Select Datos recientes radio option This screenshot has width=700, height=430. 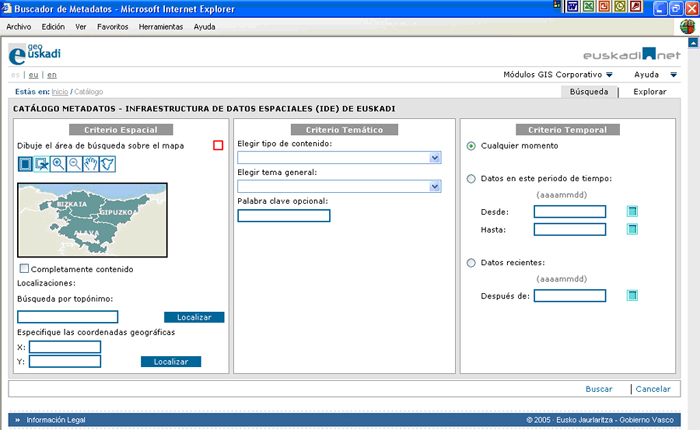471,263
